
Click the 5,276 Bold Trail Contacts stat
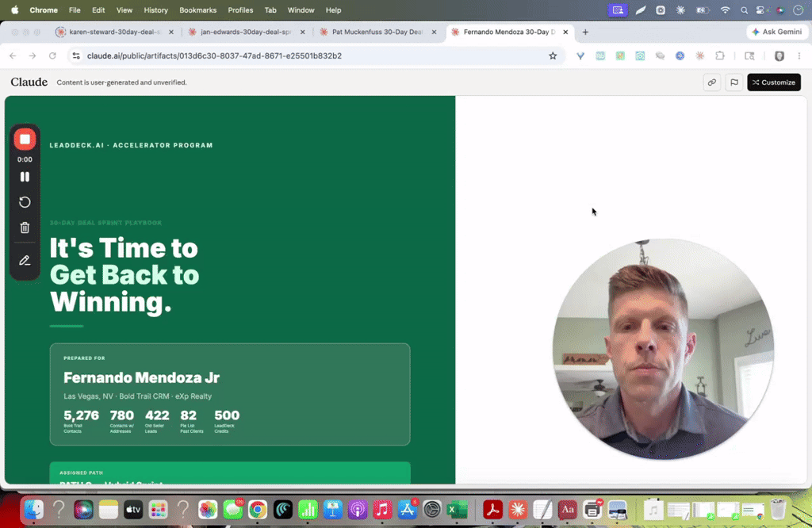81,421
